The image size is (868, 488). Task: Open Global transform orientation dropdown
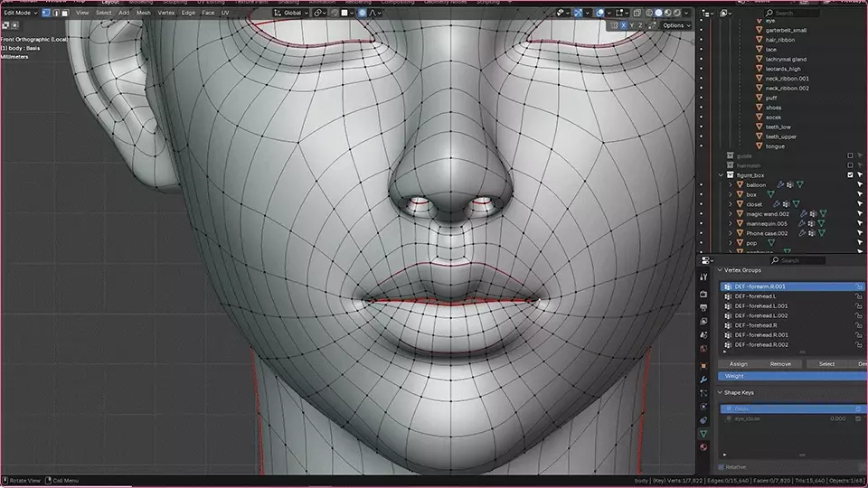coord(291,13)
